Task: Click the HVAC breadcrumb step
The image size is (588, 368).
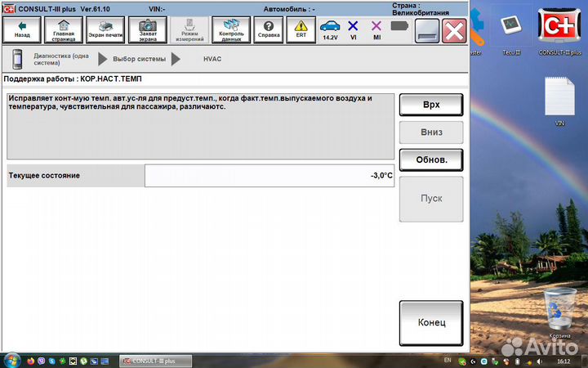Action: click(212, 59)
